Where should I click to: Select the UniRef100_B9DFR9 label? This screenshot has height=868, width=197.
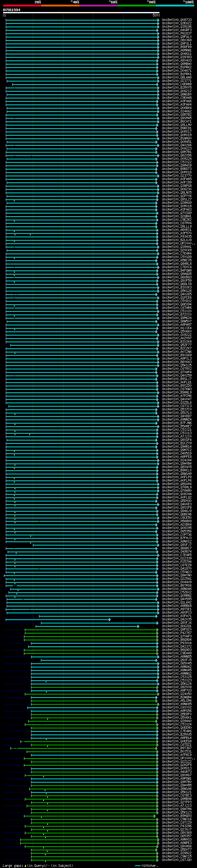(x=176, y=47)
